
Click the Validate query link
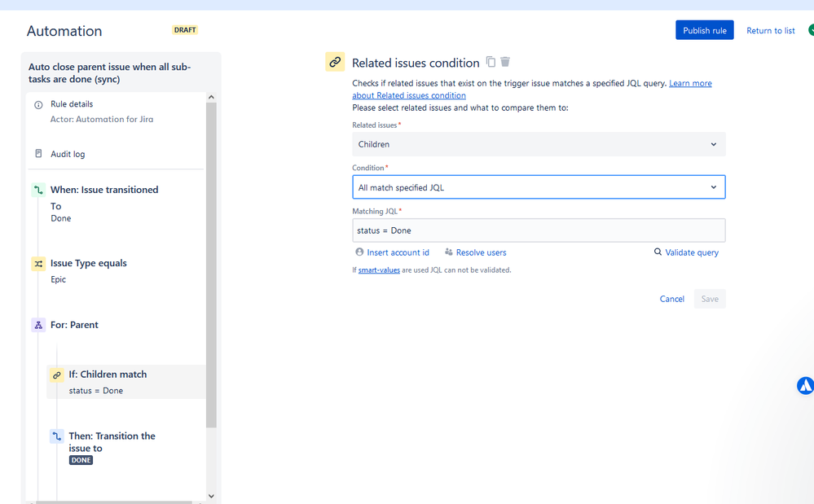coord(692,252)
